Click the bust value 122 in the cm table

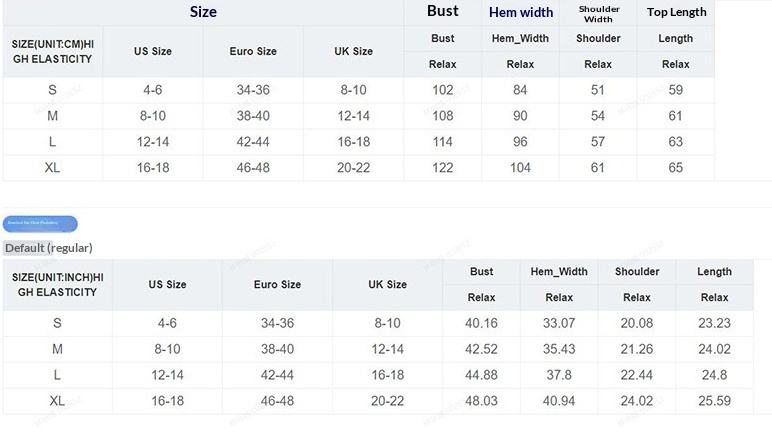[x=443, y=168]
